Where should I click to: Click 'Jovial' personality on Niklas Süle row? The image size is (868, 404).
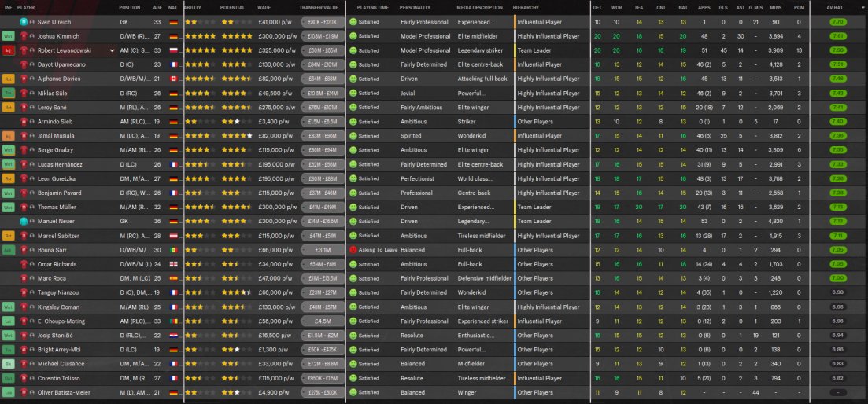408,93
